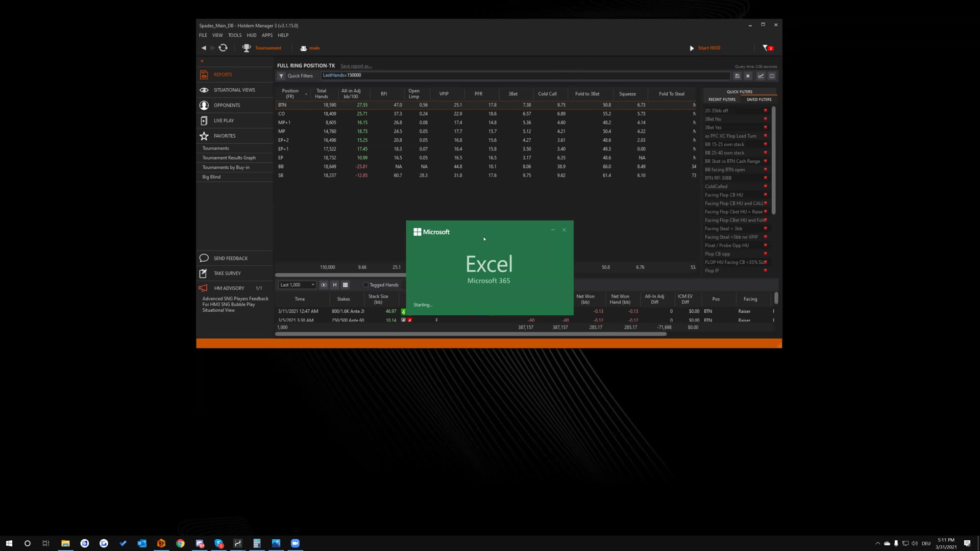Save the current quick filter

pos(737,76)
